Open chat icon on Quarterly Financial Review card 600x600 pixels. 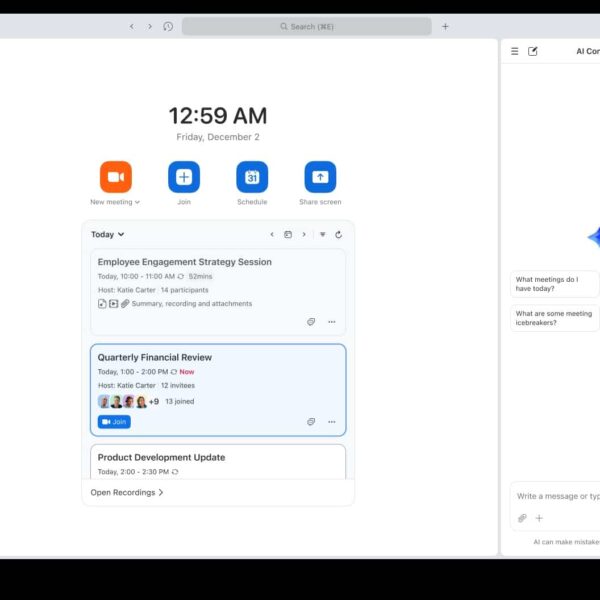[x=311, y=422]
